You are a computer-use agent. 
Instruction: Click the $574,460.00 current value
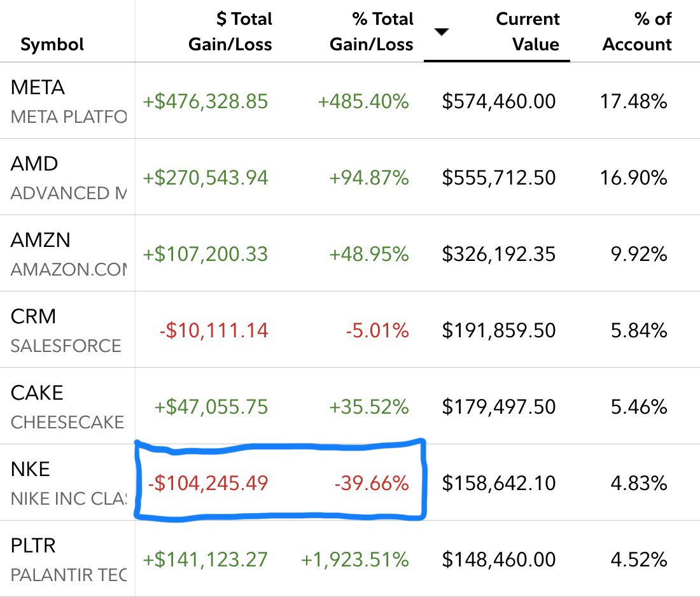(499, 101)
